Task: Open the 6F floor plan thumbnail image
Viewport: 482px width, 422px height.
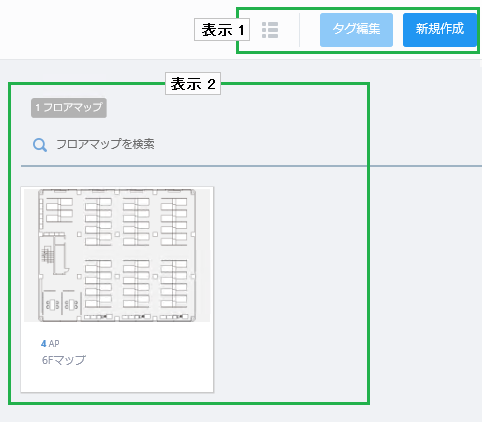Action: point(117,255)
